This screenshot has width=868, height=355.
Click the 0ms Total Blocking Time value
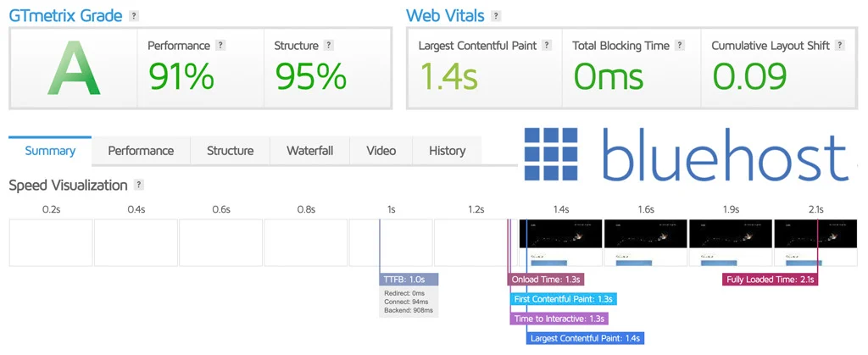click(x=609, y=75)
